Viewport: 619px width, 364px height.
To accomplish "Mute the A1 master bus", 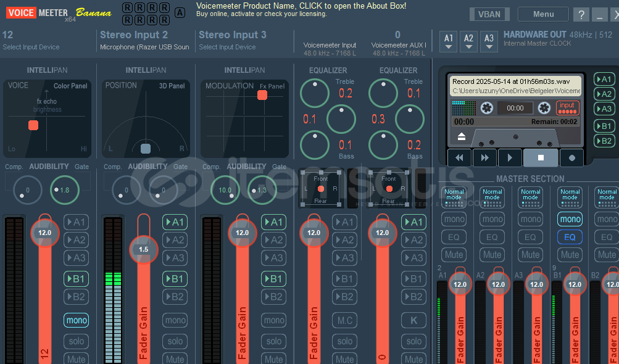I will coord(454,255).
